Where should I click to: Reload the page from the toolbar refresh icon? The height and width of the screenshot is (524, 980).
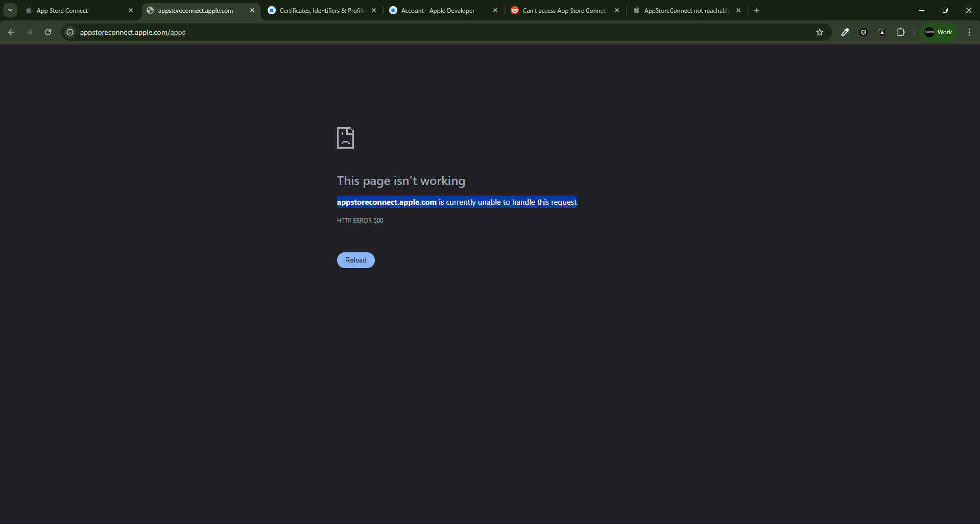[48, 32]
